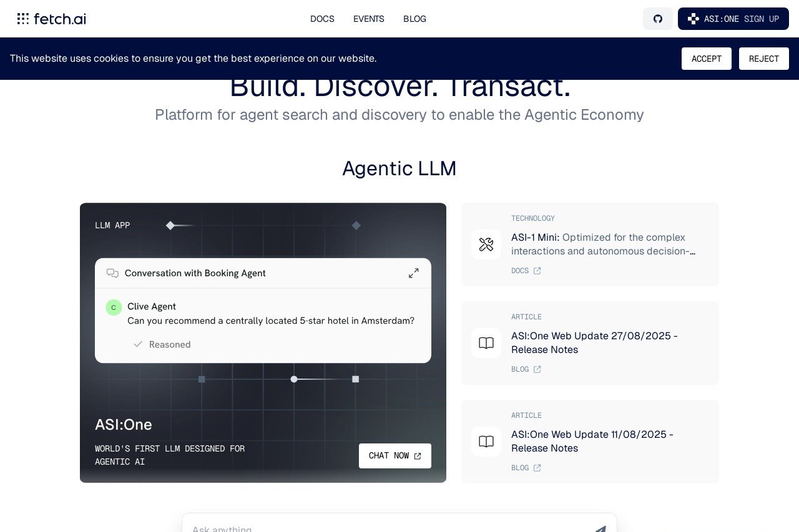Click the ASI:ONE SIGN UP button
Screen dimensions: 799x532
coord(733,19)
